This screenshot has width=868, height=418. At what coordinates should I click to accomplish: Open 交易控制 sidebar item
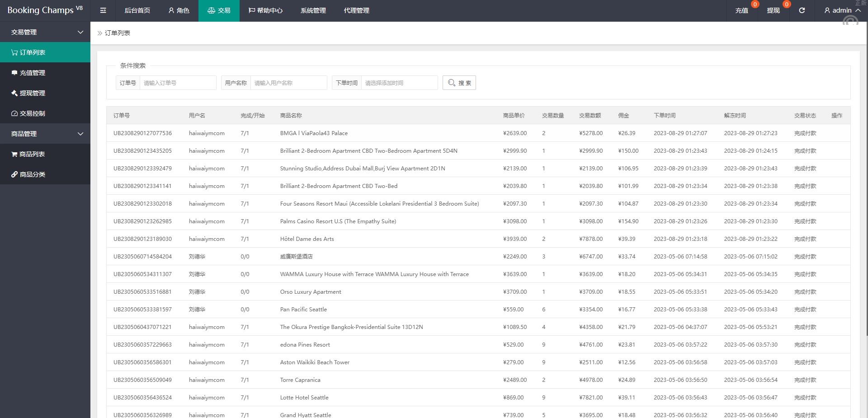45,113
